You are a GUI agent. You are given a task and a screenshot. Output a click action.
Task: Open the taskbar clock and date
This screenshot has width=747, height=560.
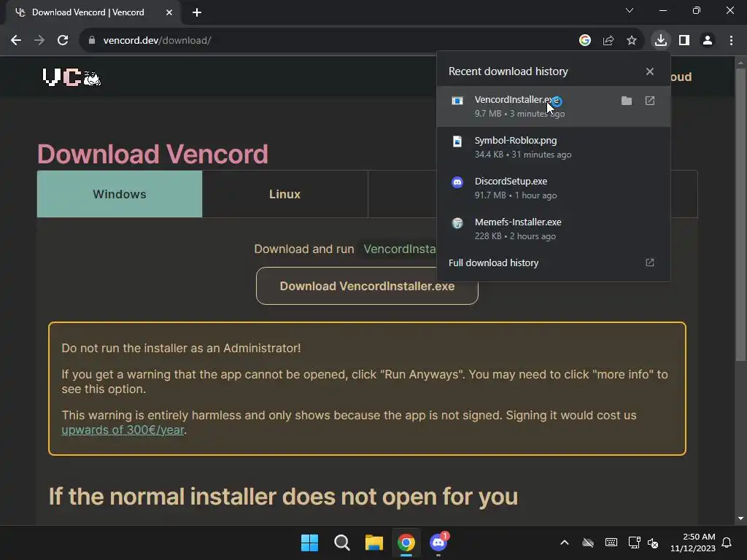[693, 542]
